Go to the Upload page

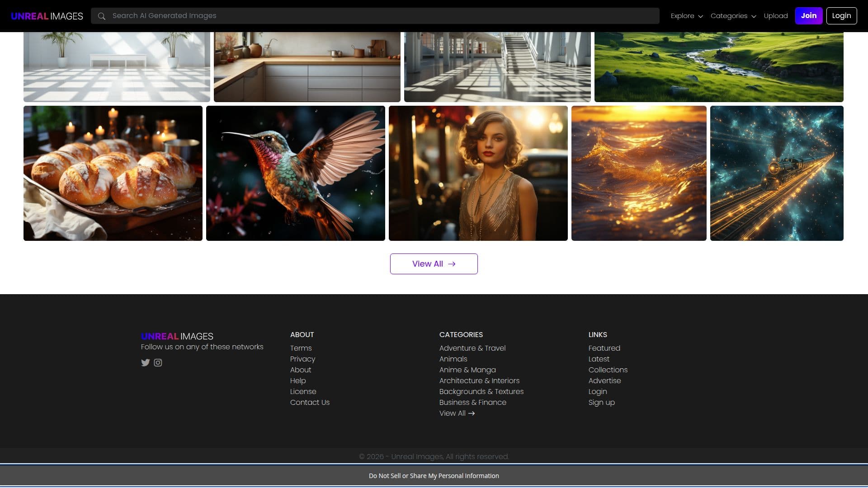[x=776, y=16]
